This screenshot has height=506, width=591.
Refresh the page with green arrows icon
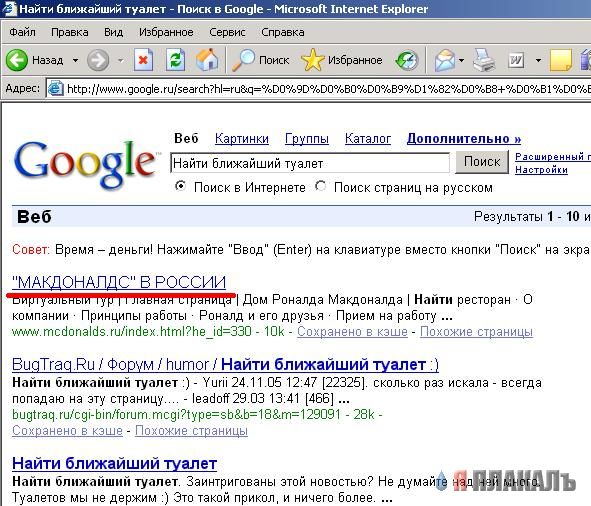pos(176,60)
